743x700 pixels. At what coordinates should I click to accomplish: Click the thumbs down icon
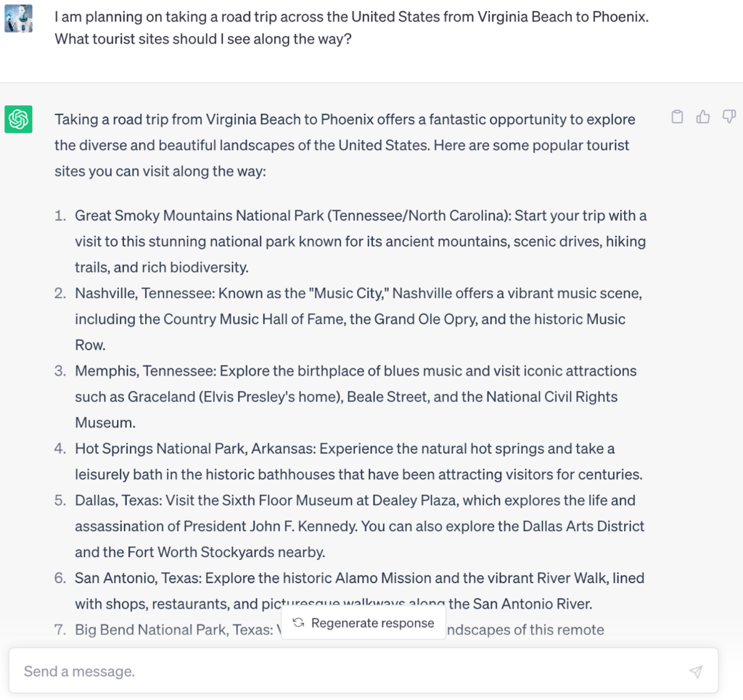pos(728,117)
